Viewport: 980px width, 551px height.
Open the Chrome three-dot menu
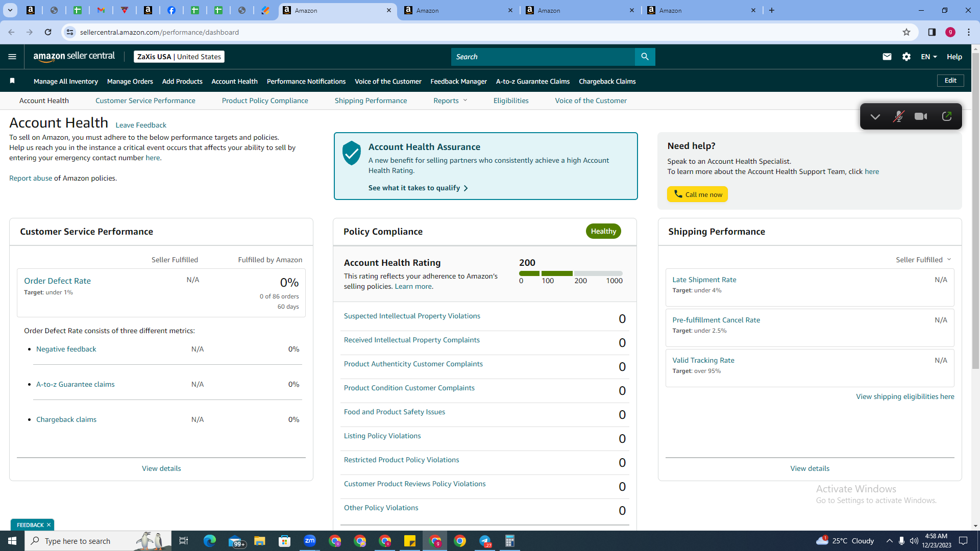(969, 32)
